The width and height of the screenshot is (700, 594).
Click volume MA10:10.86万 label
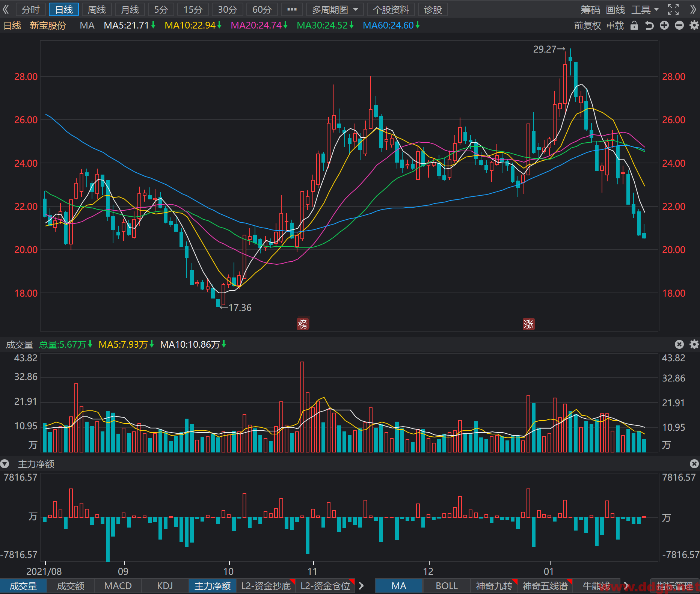click(x=193, y=344)
